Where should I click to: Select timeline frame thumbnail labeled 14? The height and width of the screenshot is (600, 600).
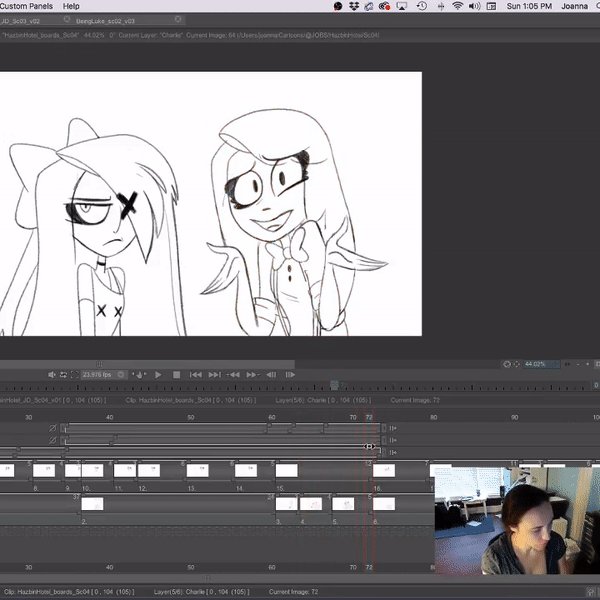click(246, 470)
